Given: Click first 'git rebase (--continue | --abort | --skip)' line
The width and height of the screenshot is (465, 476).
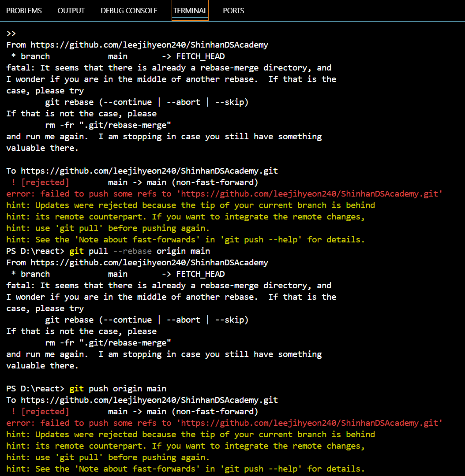Looking at the screenshot, I should tap(147, 102).
